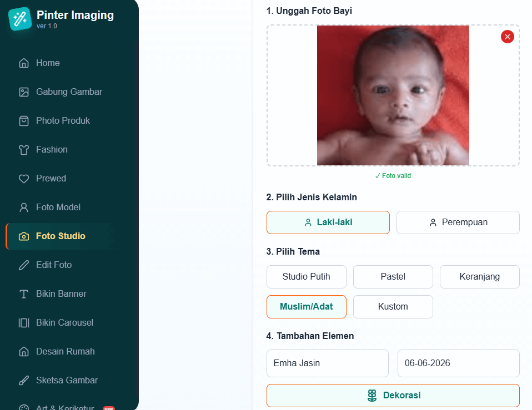Open Bikin Banner menu item

[61, 294]
